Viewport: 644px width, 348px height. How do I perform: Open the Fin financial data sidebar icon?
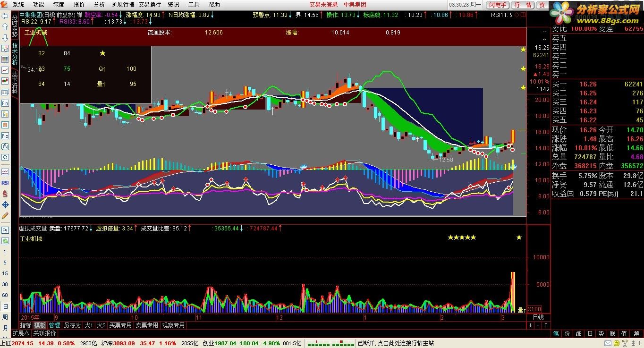[x=5, y=102]
